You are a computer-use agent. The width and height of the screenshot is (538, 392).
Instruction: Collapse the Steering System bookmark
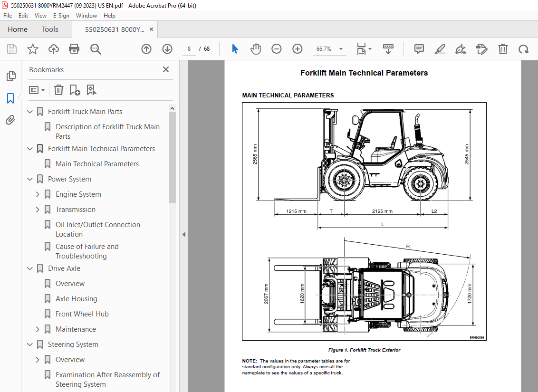click(x=30, y=344)
